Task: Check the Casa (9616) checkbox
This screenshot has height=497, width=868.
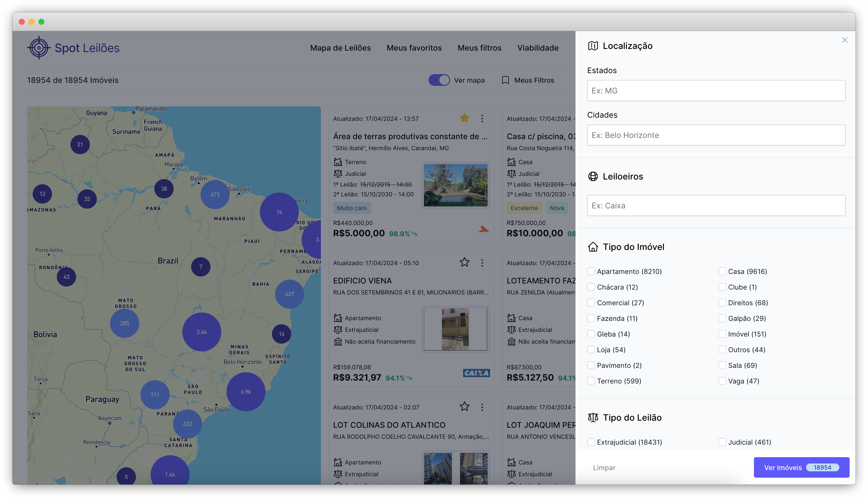Action: 722,271
